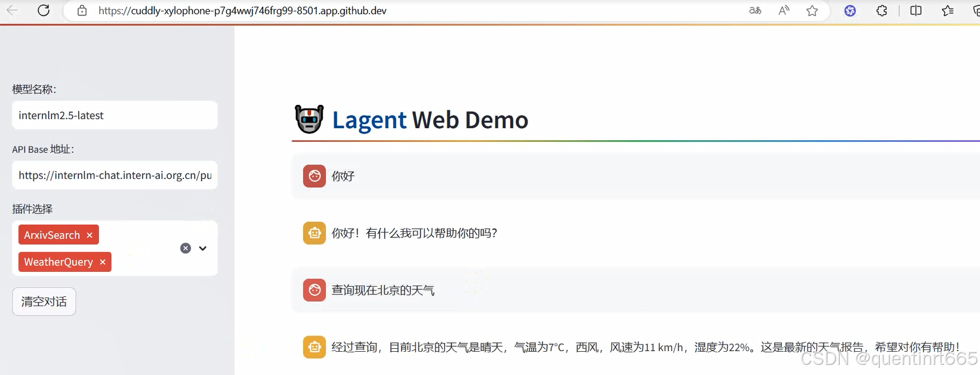Click the 你好！有什么我可以帮助你的吗？ reply

tap(415, 233)
